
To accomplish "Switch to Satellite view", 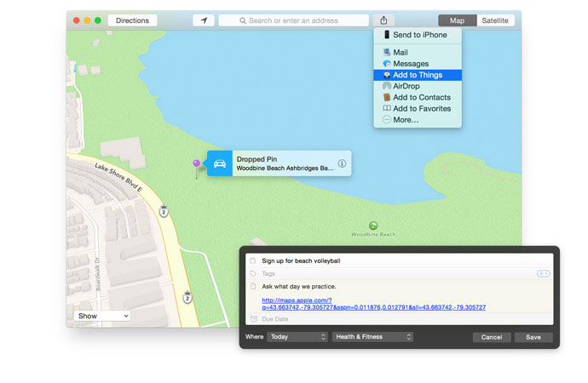I will tap(495, 20).
